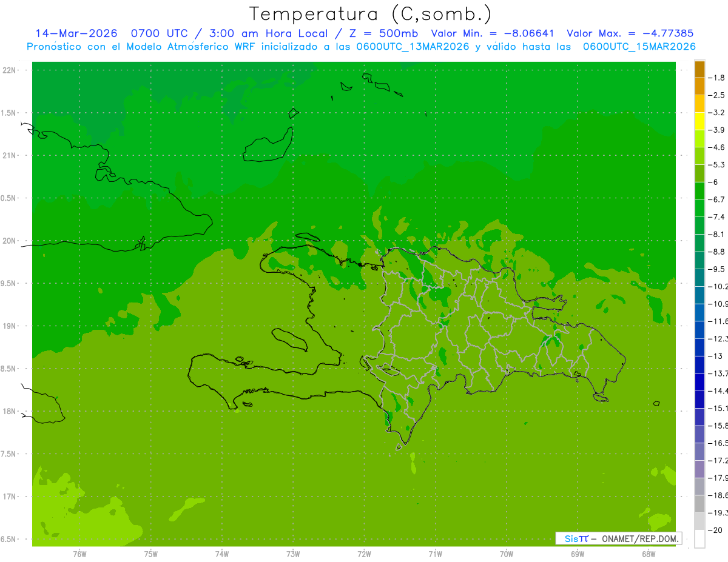Viewport: 728px width, 562px height.
Task: Click the '-3.2' legend value
Action: (x=718, y=112)
